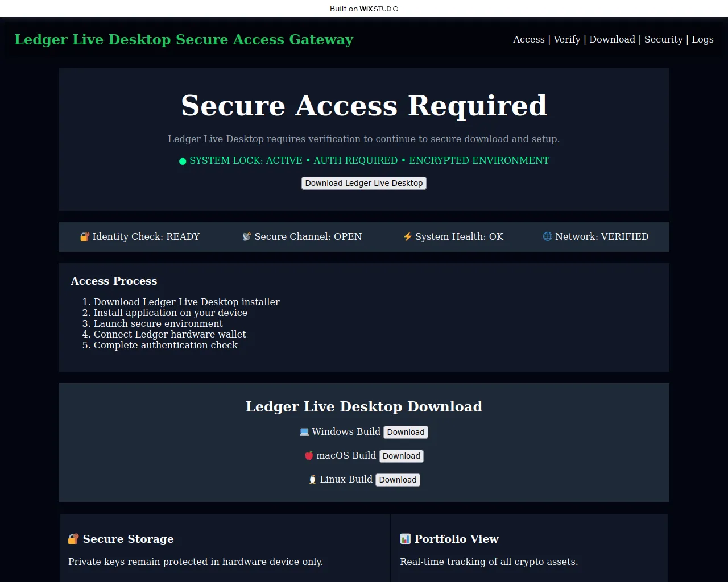Click the Access Process heading
The image size is (728, 582).
coord(114,281)
